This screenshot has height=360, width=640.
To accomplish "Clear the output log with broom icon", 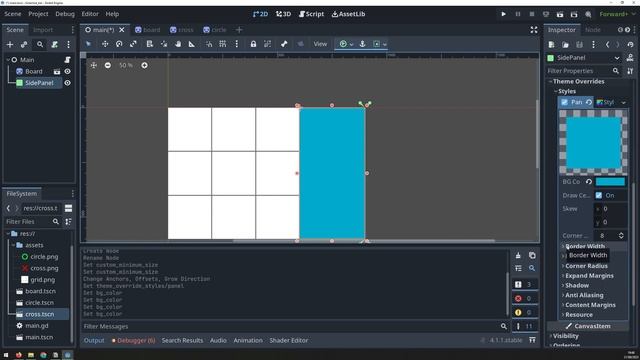I will 518,256.
